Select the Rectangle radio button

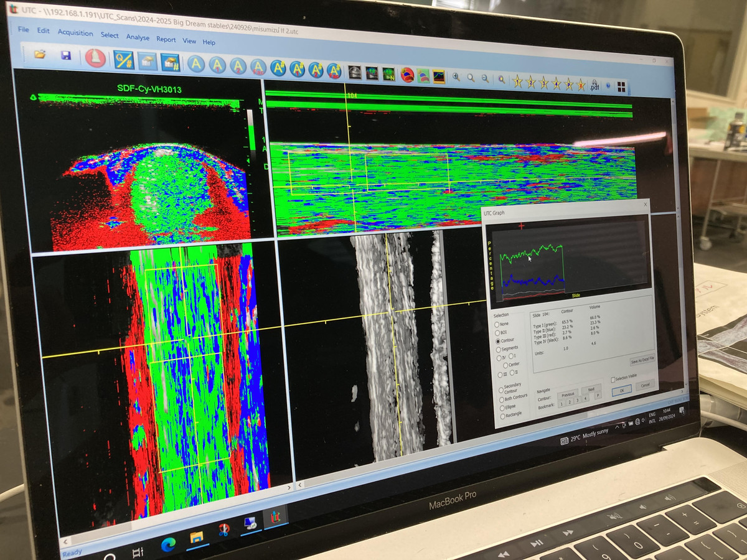coord(502,416)
